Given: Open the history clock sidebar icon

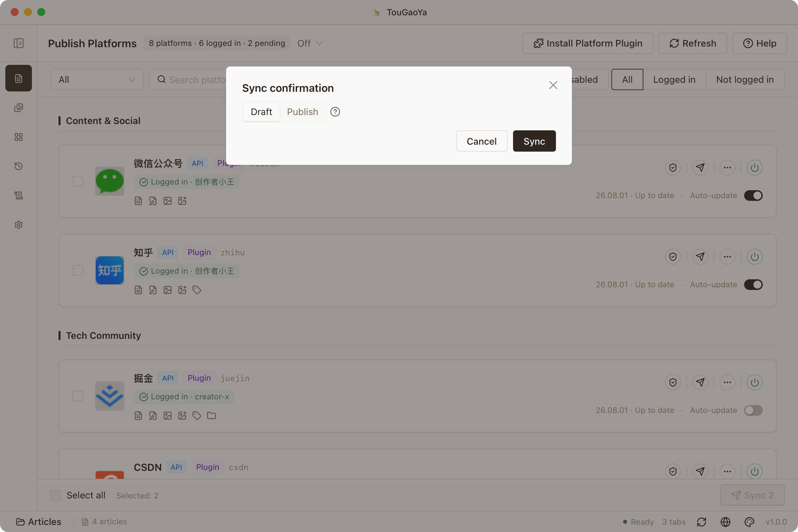Looking at the screenshot, I should coord(18,166).
